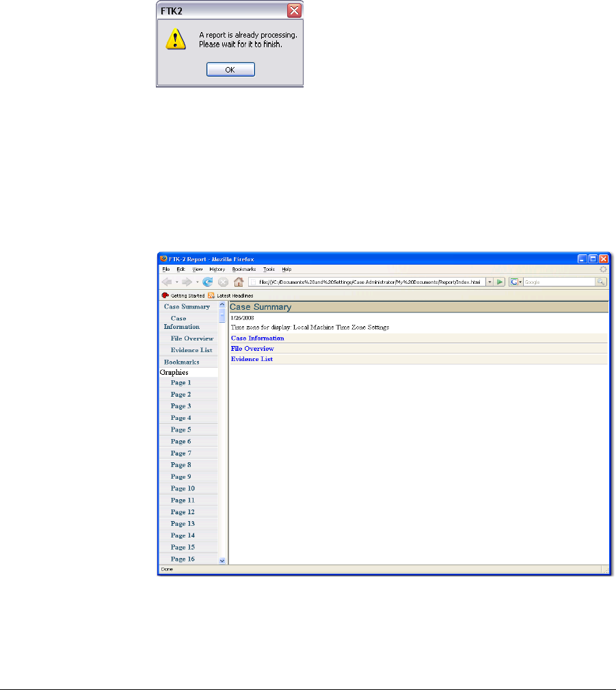Go to Graphics Page 7
Screen dimensions: 616x690
181,453
